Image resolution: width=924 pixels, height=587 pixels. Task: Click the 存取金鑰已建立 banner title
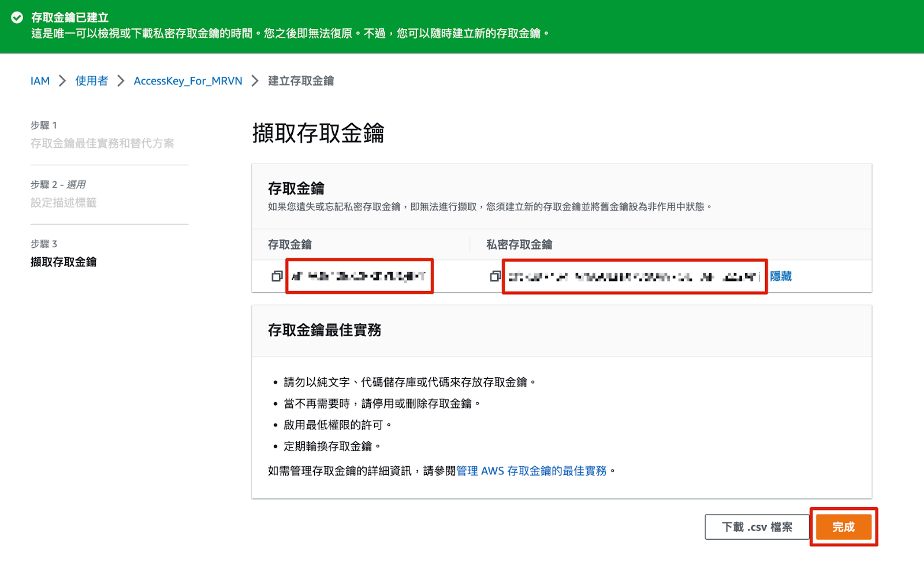point(70,17)
